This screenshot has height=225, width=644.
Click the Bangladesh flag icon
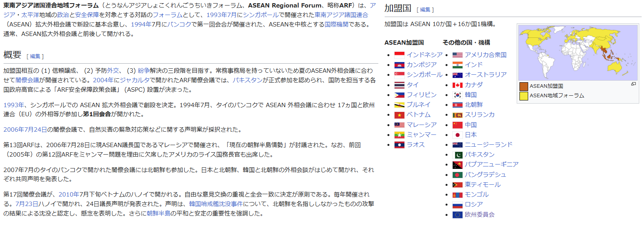(x=457, y=175)
